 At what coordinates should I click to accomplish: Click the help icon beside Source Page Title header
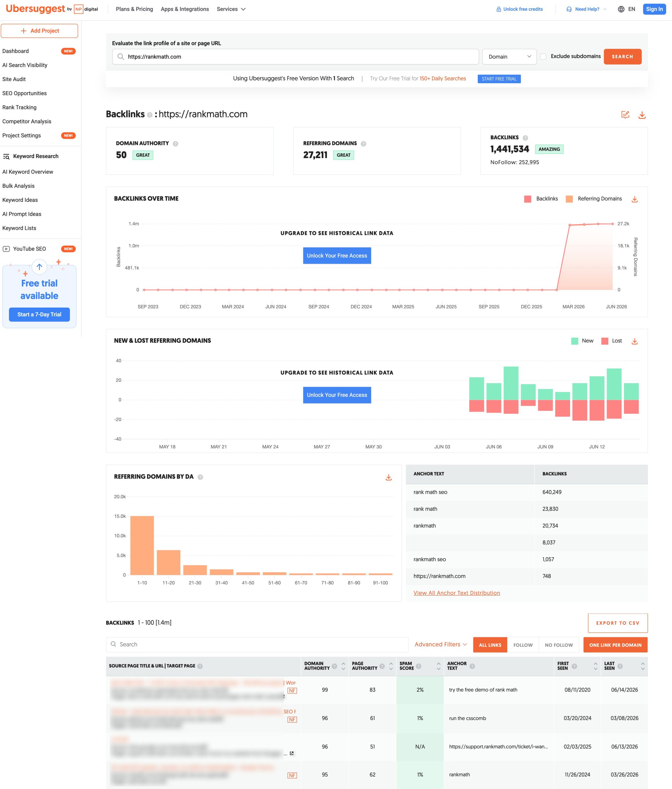(x=200, y=666)
